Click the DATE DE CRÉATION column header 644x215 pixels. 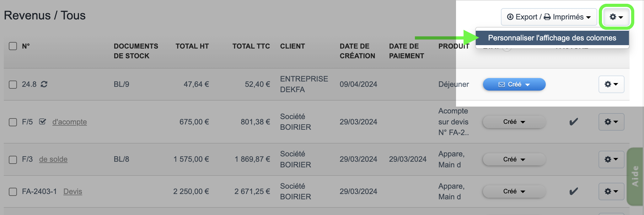(357, 51)
